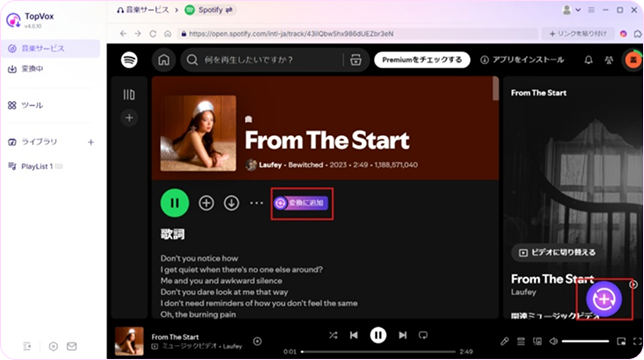Image resolution: width=644 pixels, height=360 pixels.
Task: Add new library with plus icon
Action: coord(91,142)
